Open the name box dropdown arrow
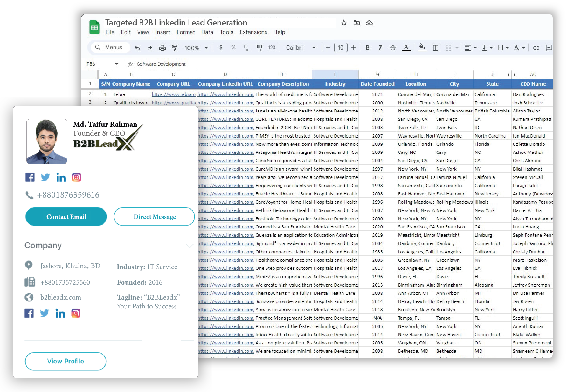 click(x=116, y=64)
